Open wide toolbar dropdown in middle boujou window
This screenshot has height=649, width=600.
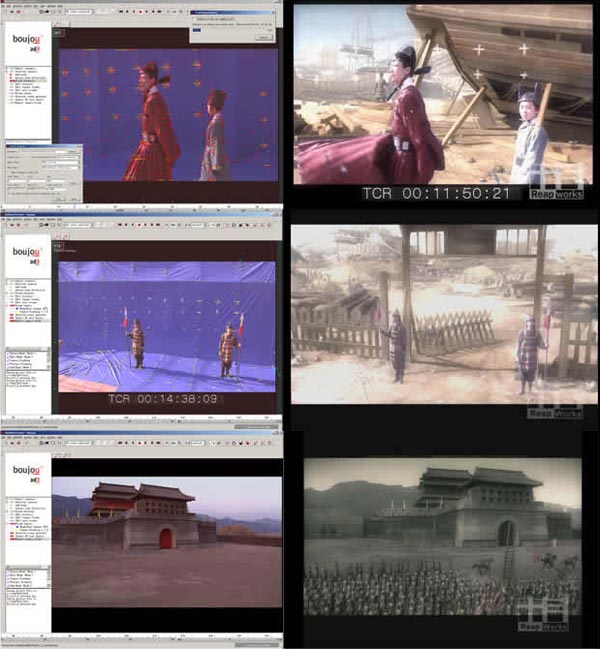(78, 225)
